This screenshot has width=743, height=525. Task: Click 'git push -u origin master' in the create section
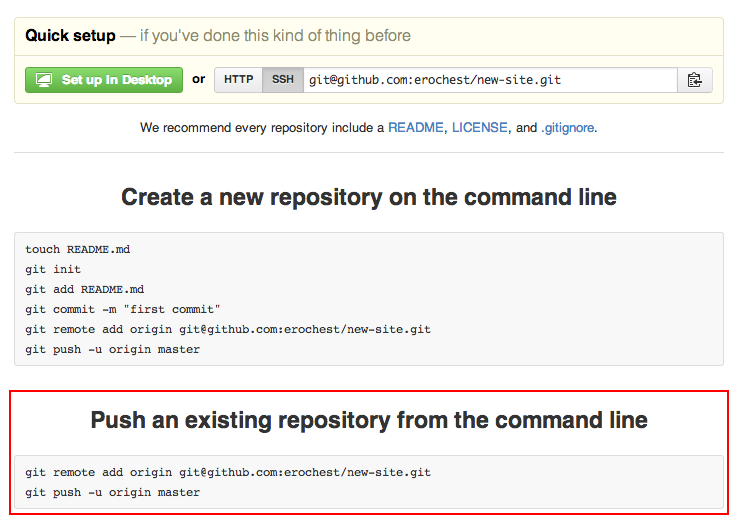(112, 349)
